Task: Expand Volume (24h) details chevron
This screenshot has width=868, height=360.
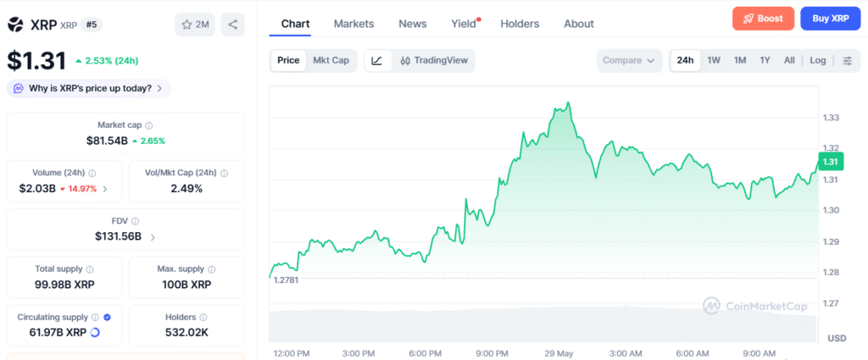Action: [x=105, y=189]
